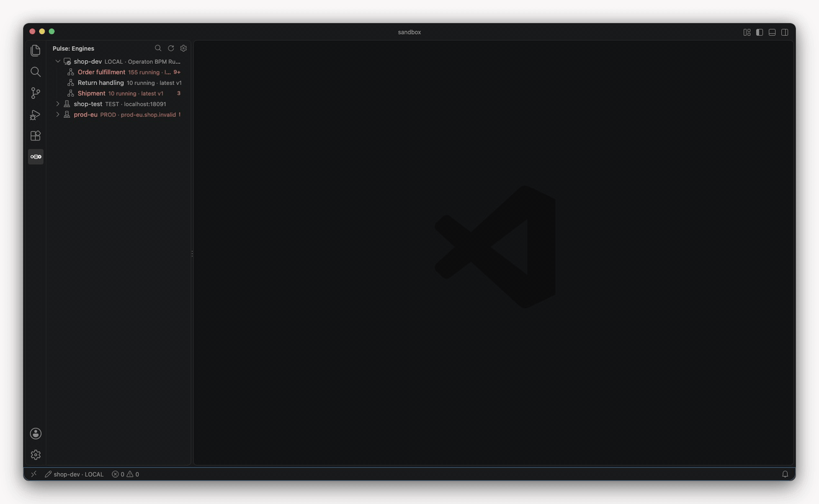Open Pulse: Engines settings gear
Screen dimensions: 819x504
(x=184, y=48)
